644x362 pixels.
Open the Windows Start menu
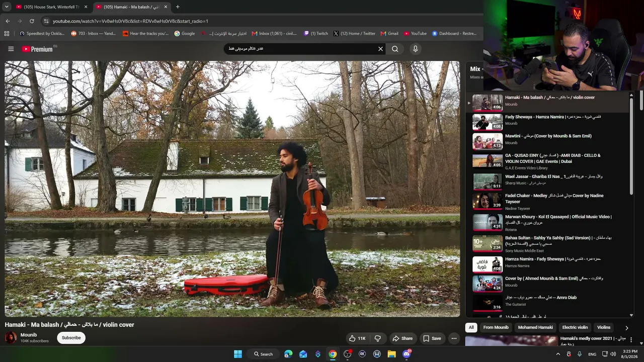(x=238, y=354)
